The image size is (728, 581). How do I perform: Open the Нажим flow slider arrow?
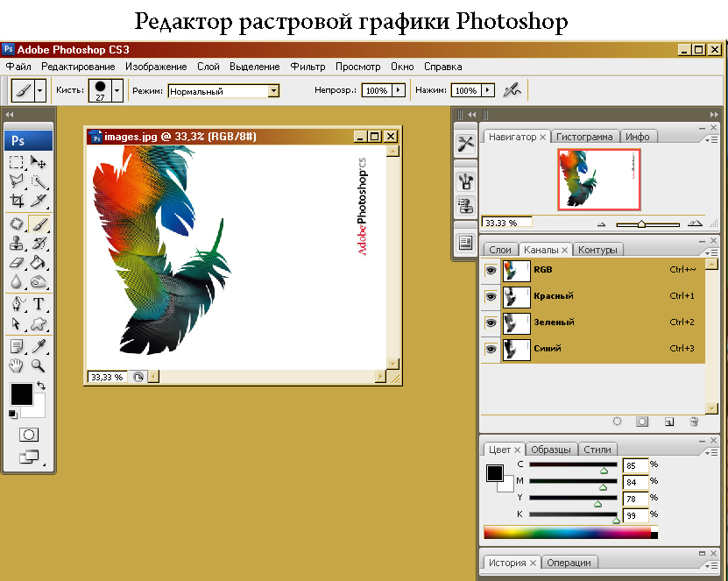487,89
